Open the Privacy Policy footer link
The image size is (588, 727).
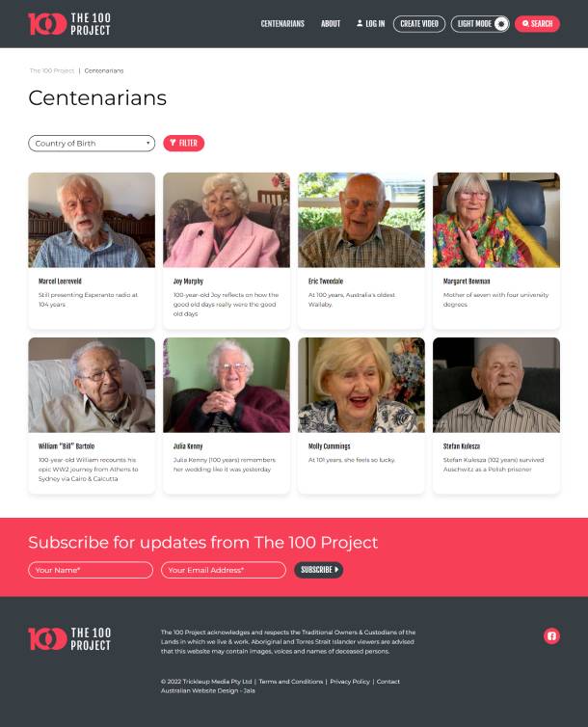pyautogui.click(x=350, y=682)
